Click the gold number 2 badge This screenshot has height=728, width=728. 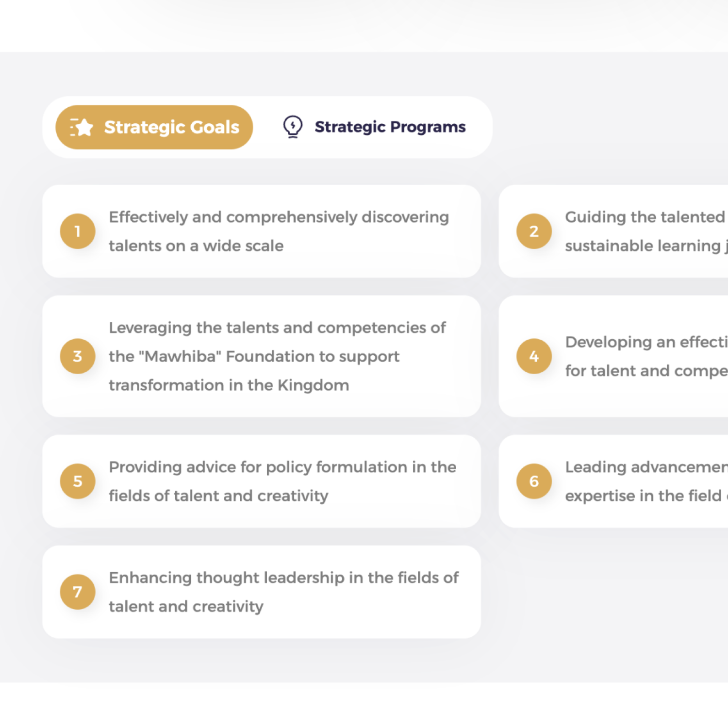(x=534, y=232)
